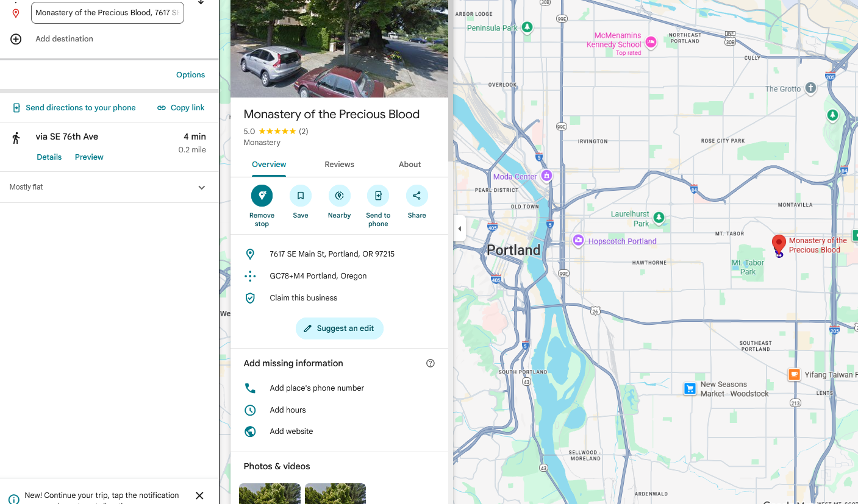Click the McMenamins Kennedy School hotel marker
The height and width of the screenshot is (504, 858).
[651, 42]
